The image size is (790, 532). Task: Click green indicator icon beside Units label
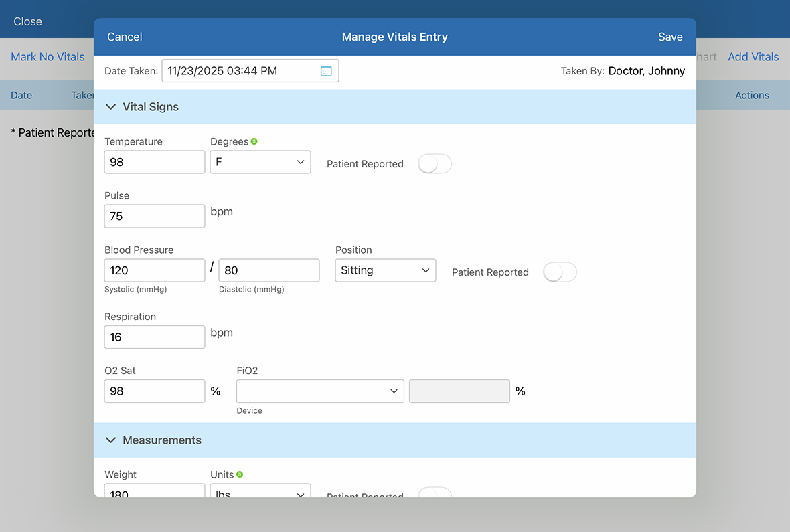coord(240,474)
